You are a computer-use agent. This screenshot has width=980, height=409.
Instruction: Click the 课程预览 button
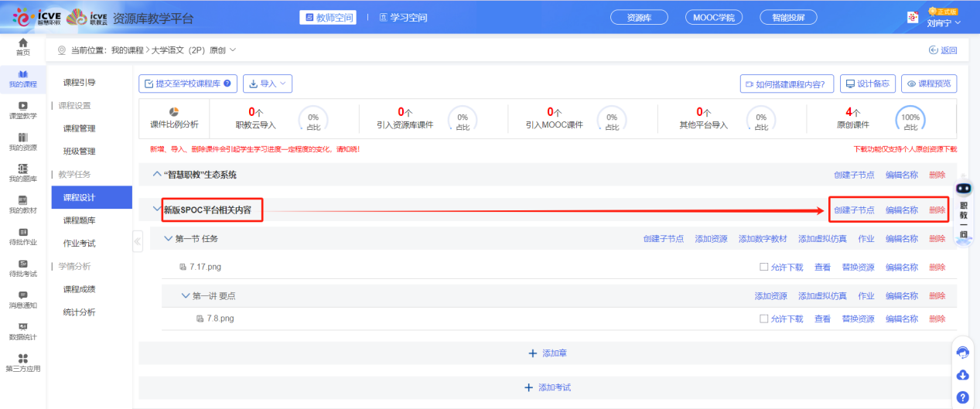(x=929, y=84)
